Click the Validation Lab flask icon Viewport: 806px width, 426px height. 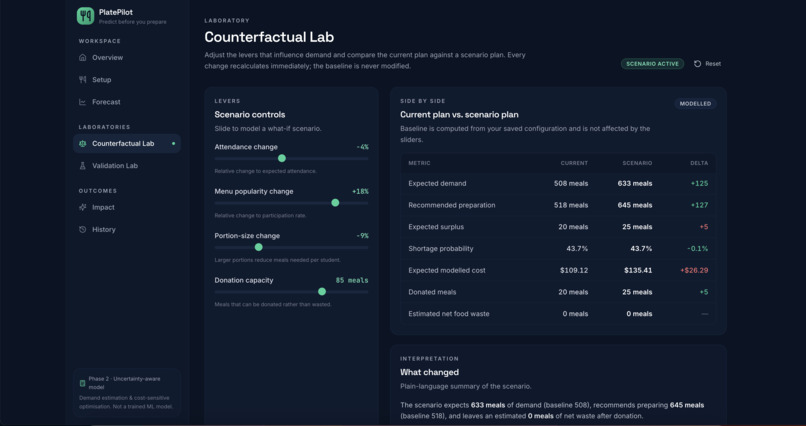82,166
